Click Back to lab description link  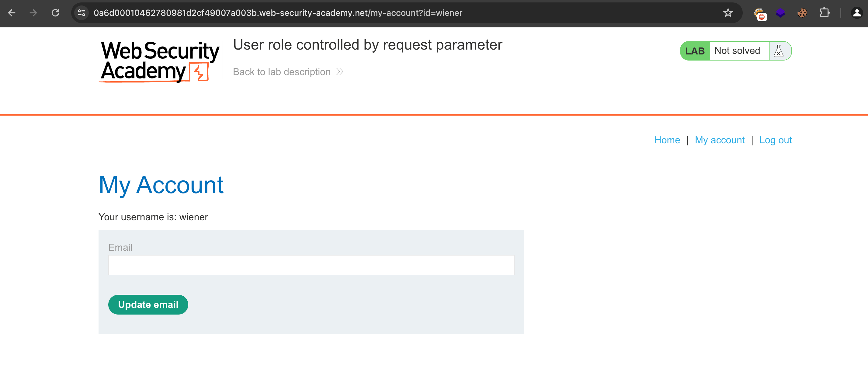(x=282, y=72)
